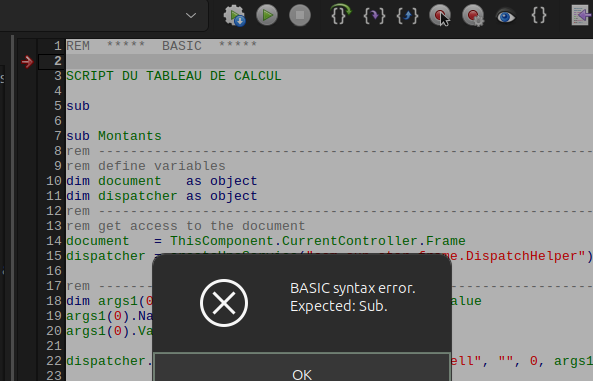Click lone 'sub' on line 5

[x=78, y=106]
